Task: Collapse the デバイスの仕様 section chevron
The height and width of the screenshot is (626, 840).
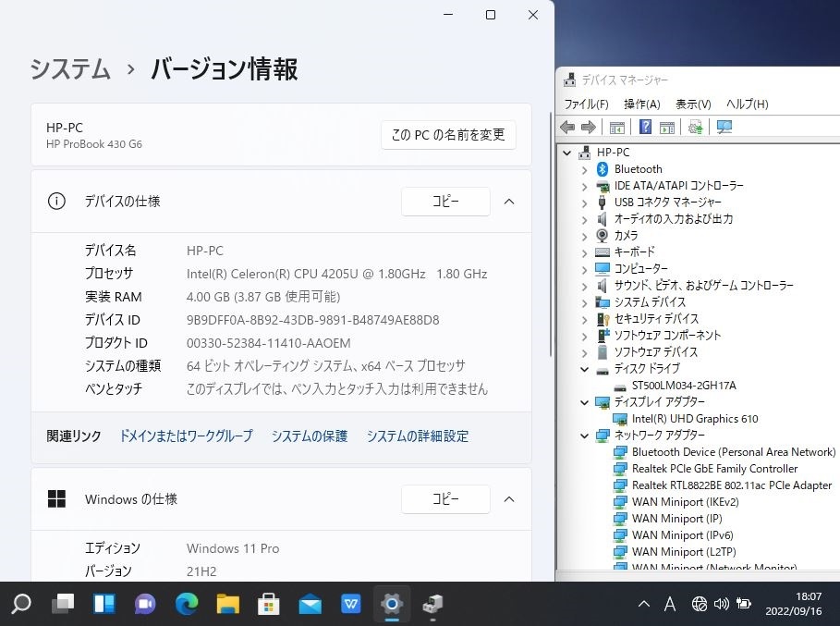Action: pyautogui.click(x=509, y=202)
